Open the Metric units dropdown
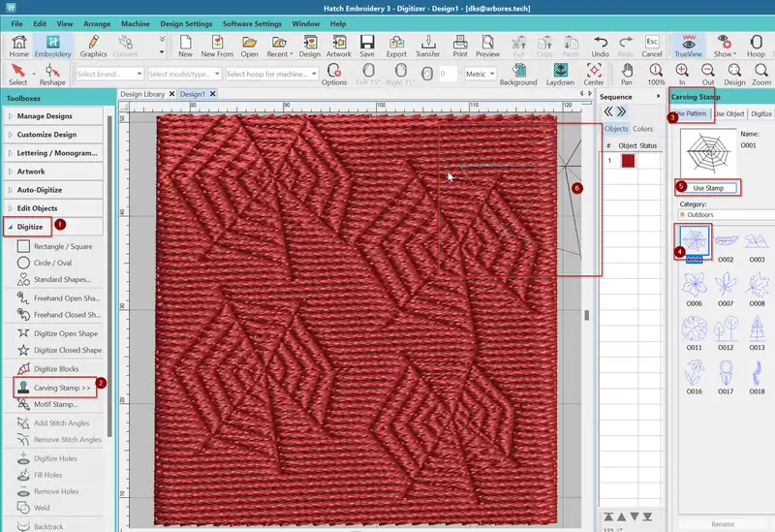 click(x=480, y=74)
